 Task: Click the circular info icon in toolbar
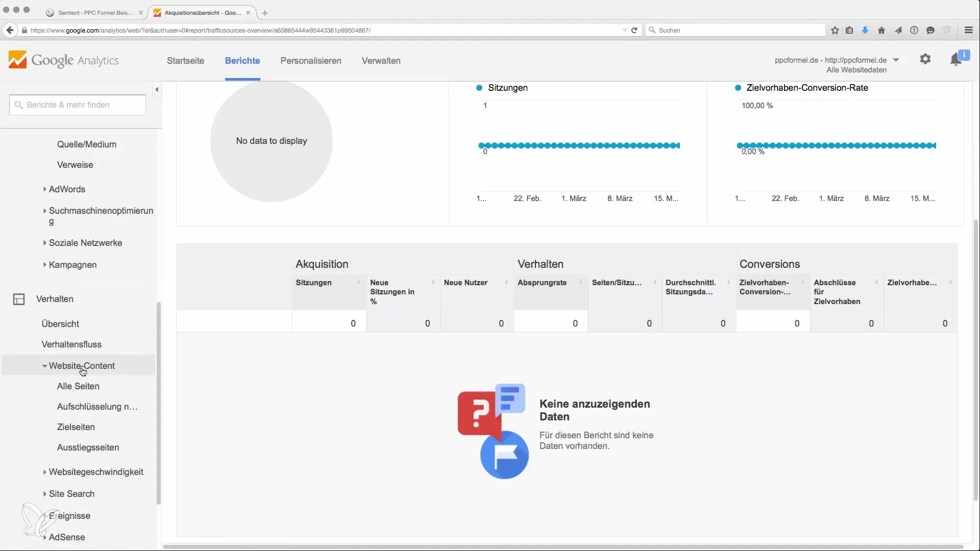tap(914, 30)
